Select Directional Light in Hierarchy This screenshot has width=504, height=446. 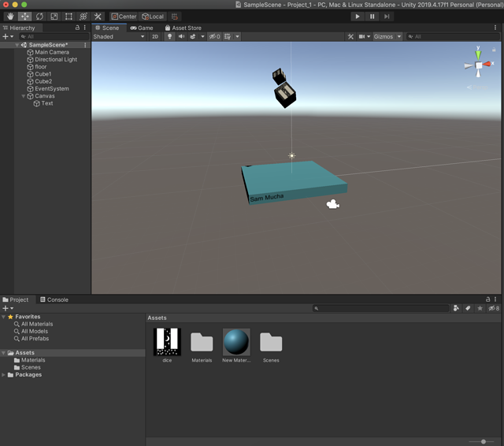[56, 59]
